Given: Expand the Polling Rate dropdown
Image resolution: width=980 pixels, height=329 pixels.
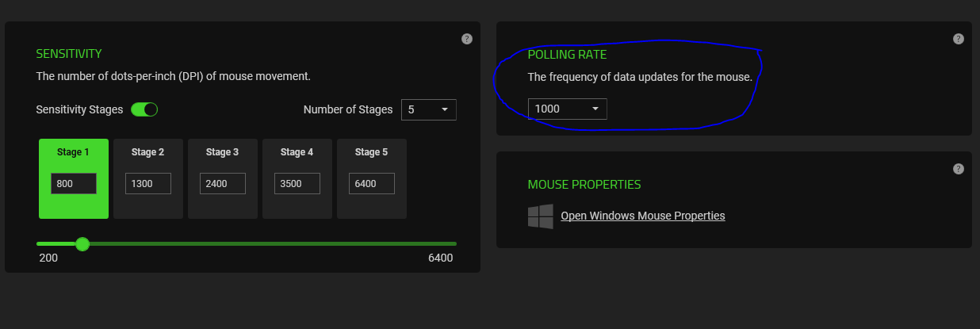Looking at the screenshot, I should click(x=567, y=109).
